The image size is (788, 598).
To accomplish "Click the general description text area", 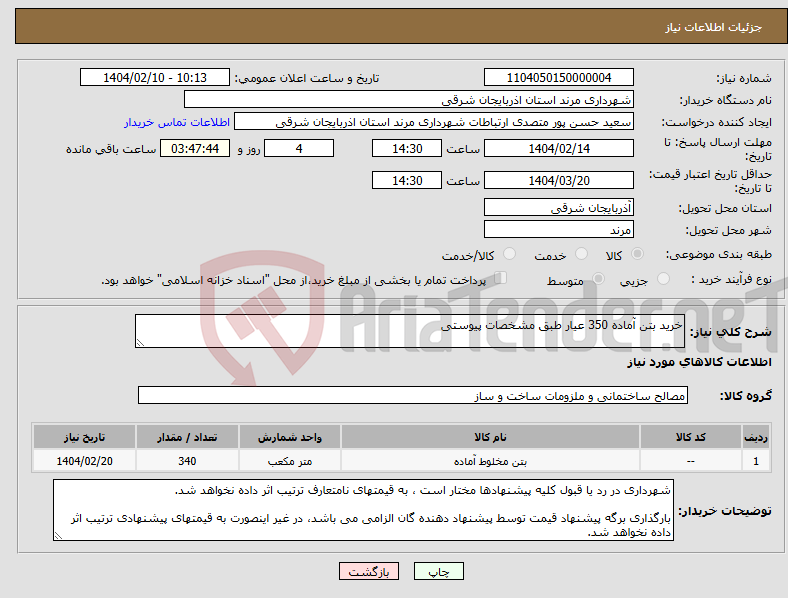I will coord(410,331).
